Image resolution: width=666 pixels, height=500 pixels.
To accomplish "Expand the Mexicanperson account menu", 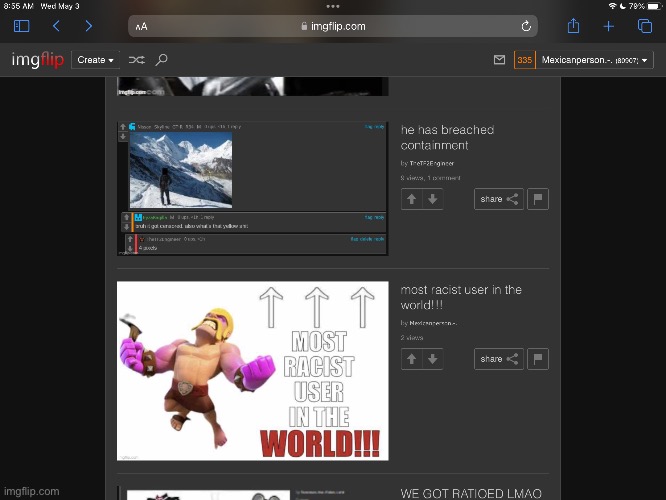I will click(595, 60).
